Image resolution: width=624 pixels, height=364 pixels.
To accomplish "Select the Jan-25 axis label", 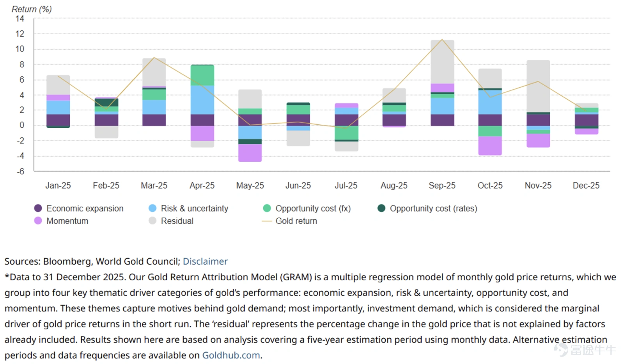I will pos(58,186).
